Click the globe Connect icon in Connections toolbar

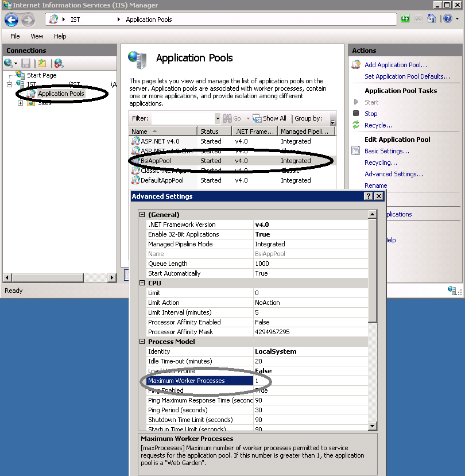coord(9,63)
